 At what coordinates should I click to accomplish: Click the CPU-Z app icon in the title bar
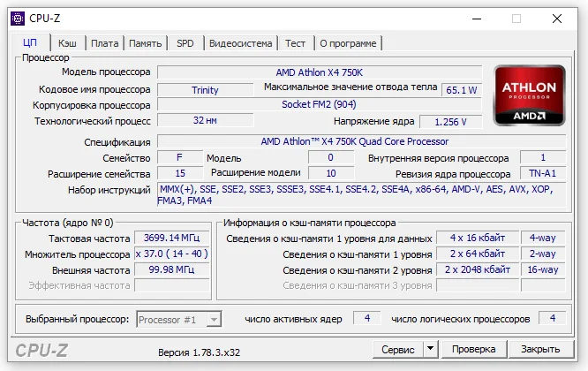[18, 19]
